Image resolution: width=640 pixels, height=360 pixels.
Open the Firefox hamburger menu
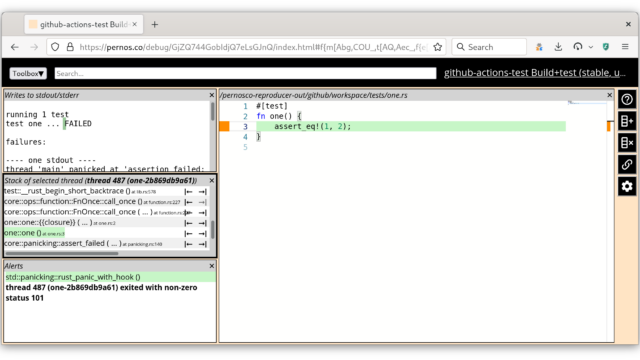coord(625,47)
